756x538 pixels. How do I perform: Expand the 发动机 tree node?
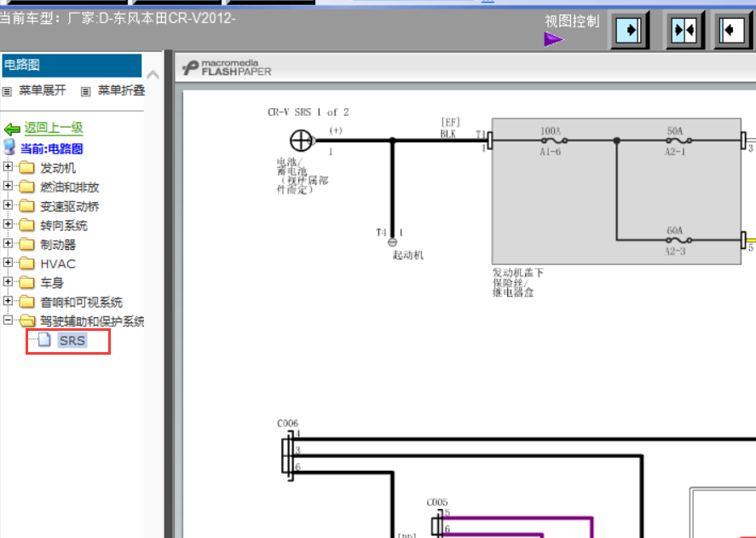[x=8, y=166]
